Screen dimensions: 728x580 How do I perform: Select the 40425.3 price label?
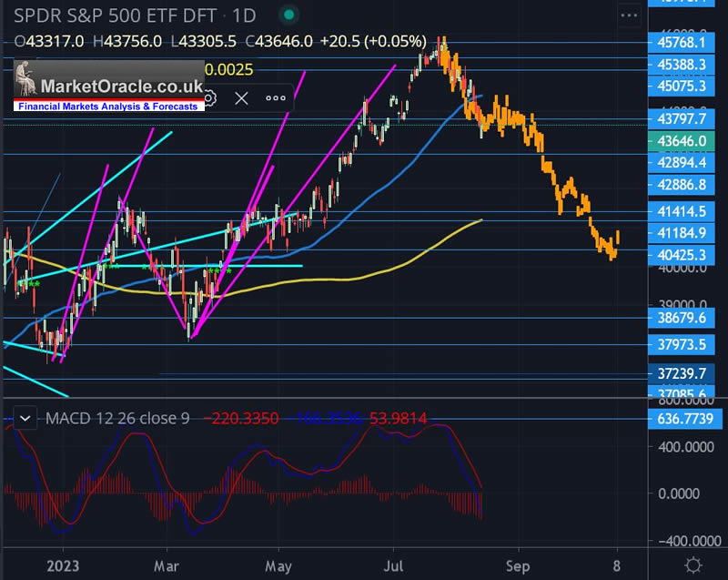click(x=681, y=255)
